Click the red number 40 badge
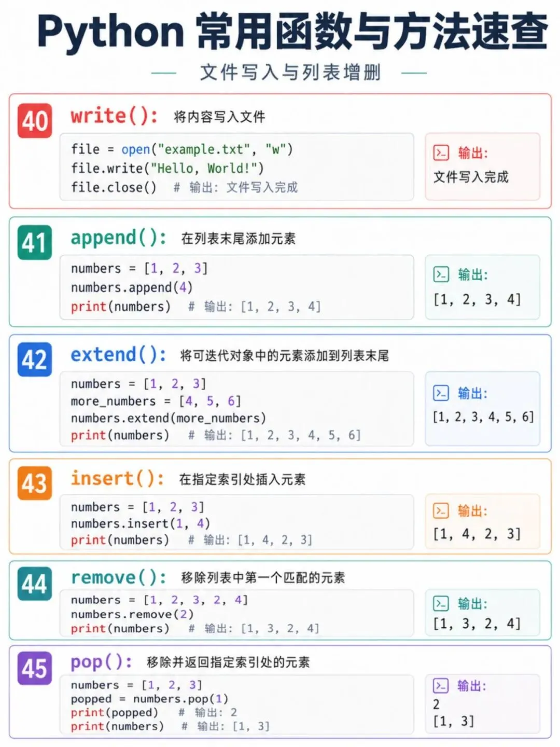This screenshot has width=560, height=747. (x=35, y=121)
